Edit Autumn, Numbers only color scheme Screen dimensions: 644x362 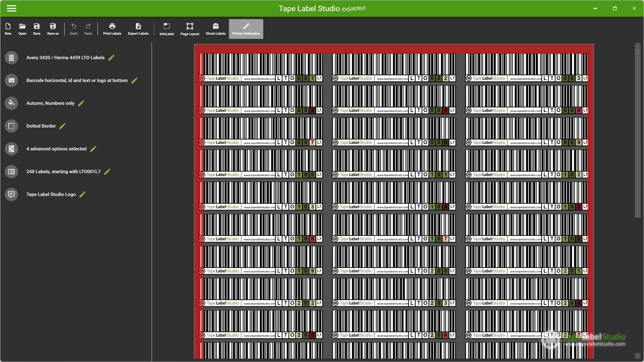(81, 103)
